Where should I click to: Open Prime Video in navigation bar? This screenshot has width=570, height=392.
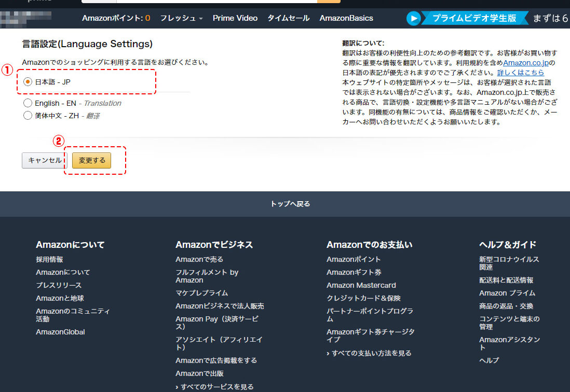click(235, 18)
